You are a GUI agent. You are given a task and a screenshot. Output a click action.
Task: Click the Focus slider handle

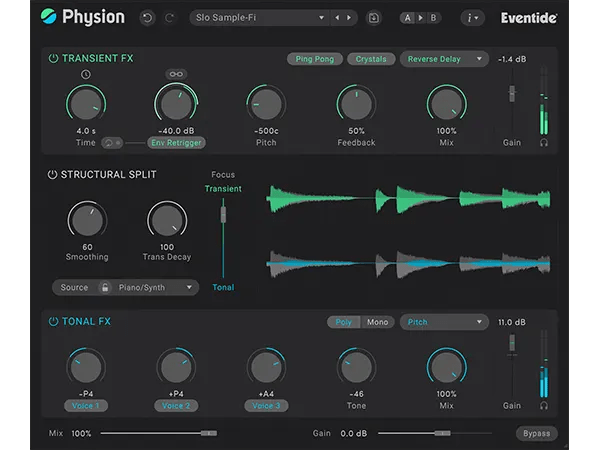[x=223, y=214]
